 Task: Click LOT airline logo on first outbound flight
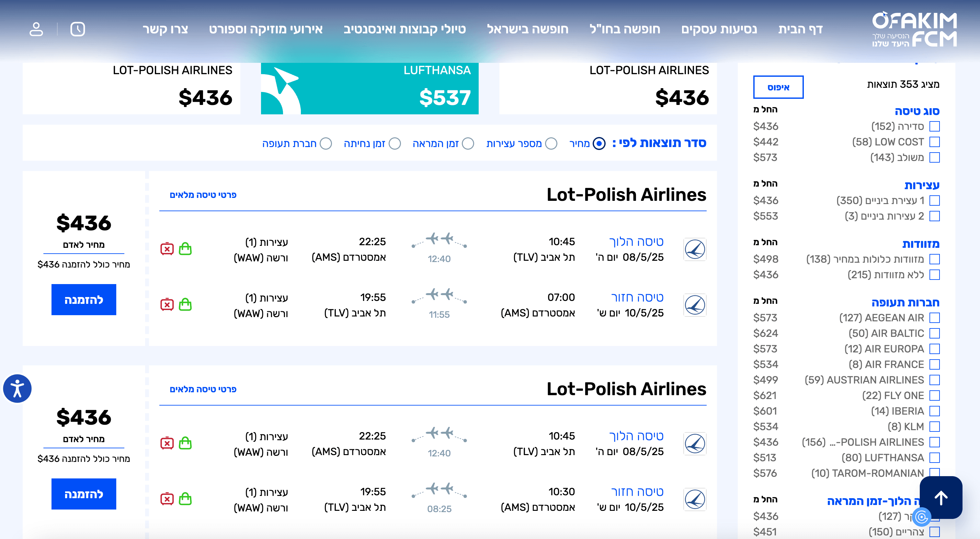[x=695, y=249]
